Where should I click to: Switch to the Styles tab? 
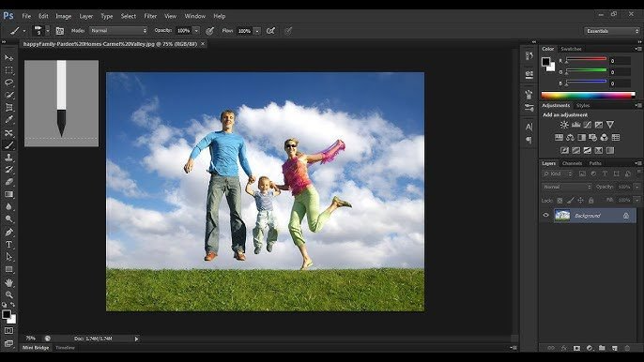583,105
